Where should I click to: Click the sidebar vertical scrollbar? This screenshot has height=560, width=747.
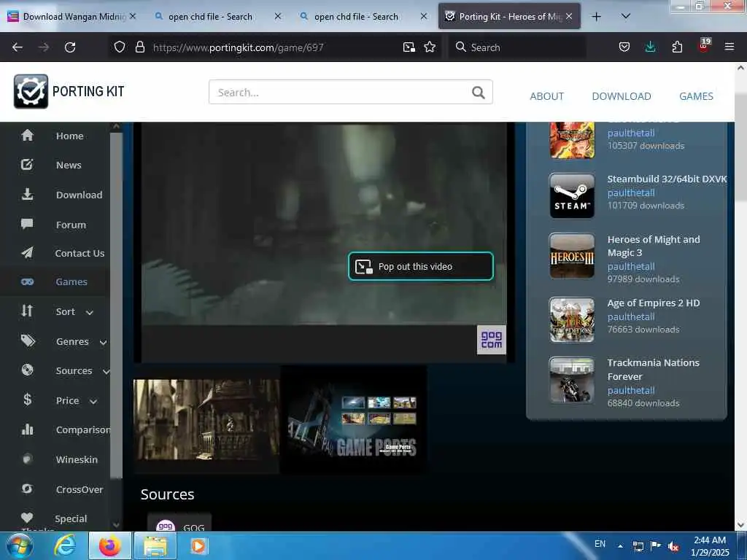tap(116, 305)
